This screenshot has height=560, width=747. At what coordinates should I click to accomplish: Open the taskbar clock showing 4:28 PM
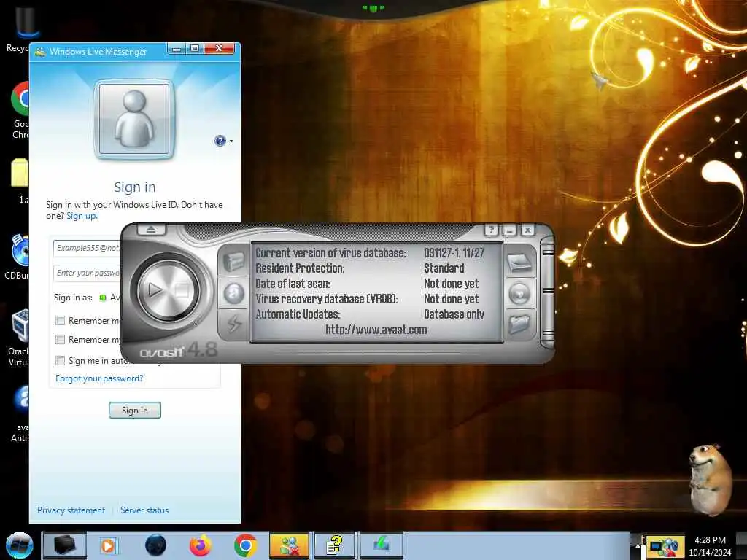710,546
